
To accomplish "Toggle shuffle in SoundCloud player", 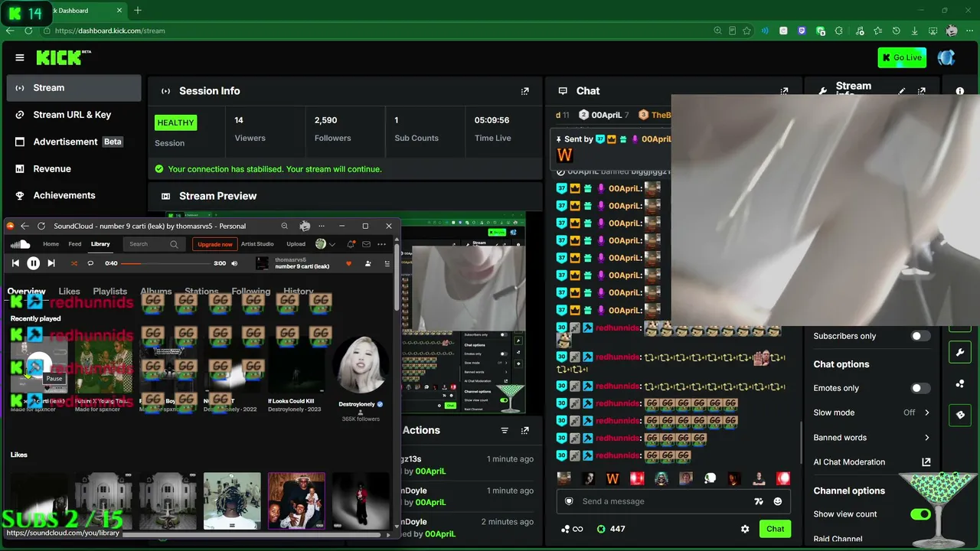I will pyautogui.click(x=74, y=263).
